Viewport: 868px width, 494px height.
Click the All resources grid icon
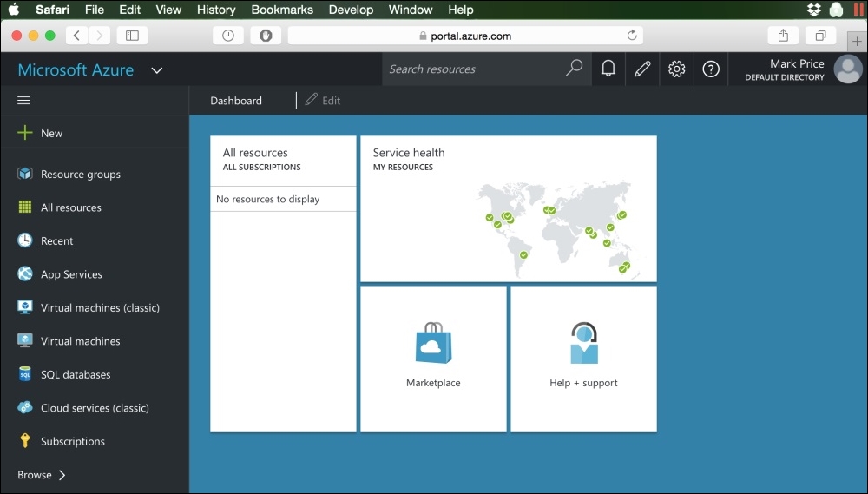point(25,207)
